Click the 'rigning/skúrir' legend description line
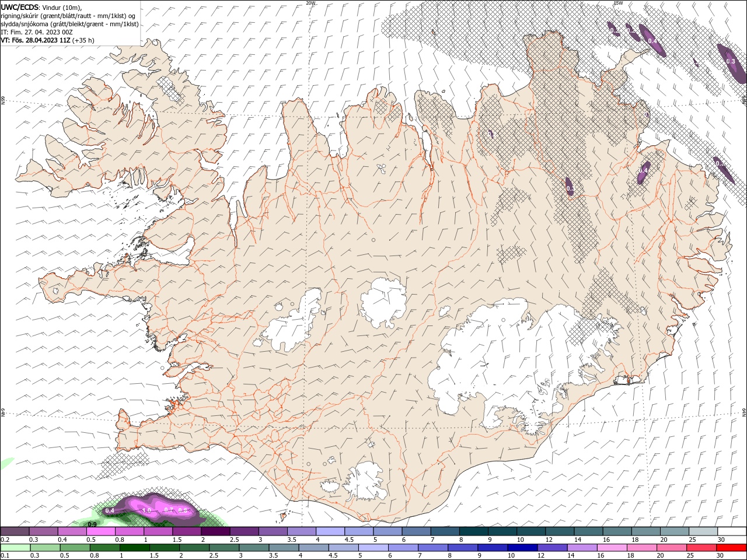The height and width of the screenshot is (560, 747). [68, 15]
